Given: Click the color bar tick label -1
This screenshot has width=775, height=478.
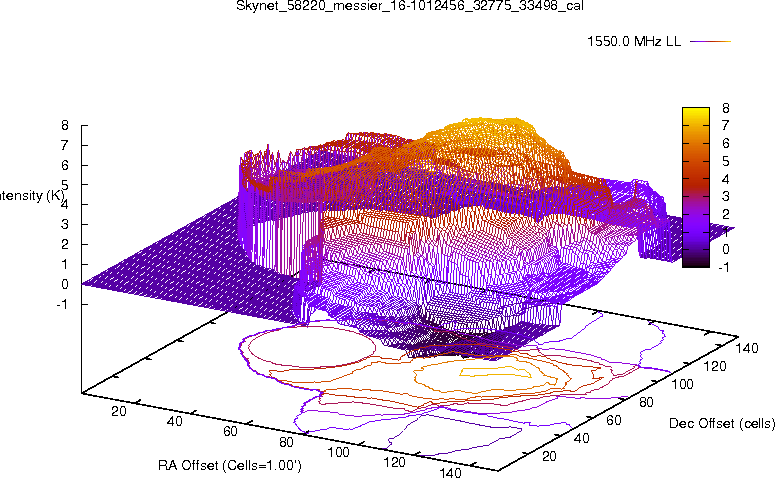Looking at the screenshot, I should coord(724,267).
